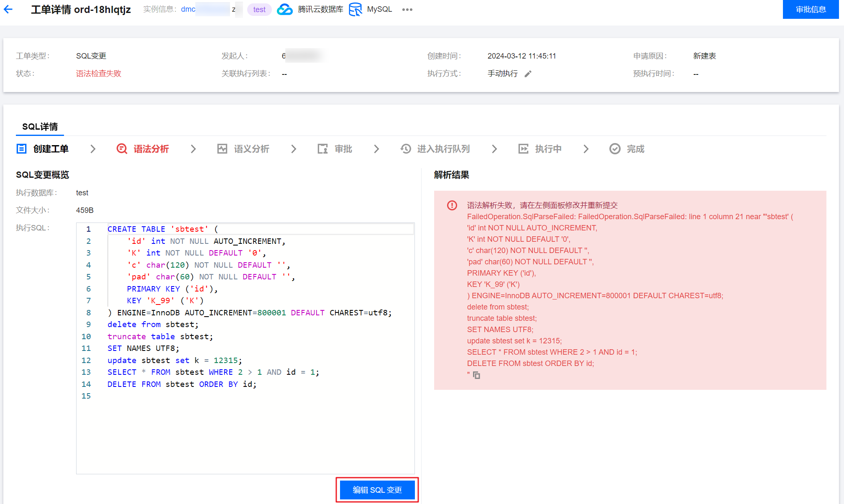Select the 语义分析 step label
Image resolution: width=844 pixels, height=504 pixels.
[x=252, y=149]
